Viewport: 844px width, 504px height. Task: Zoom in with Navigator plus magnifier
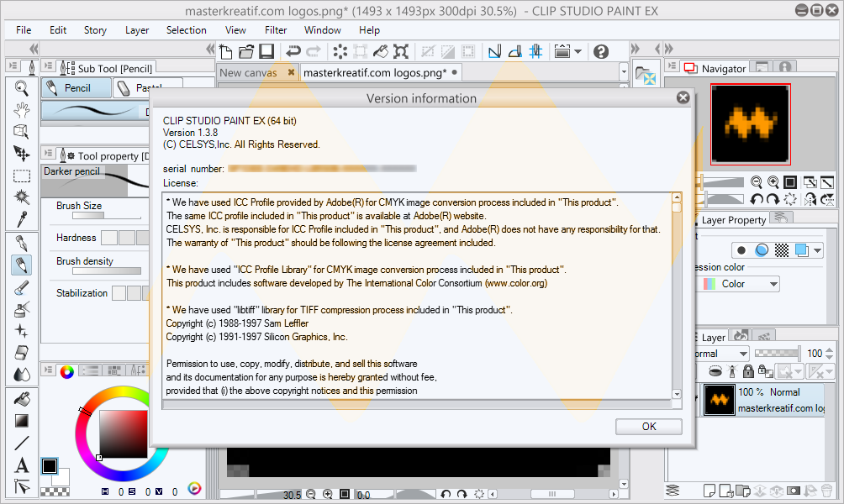(773, 181)
